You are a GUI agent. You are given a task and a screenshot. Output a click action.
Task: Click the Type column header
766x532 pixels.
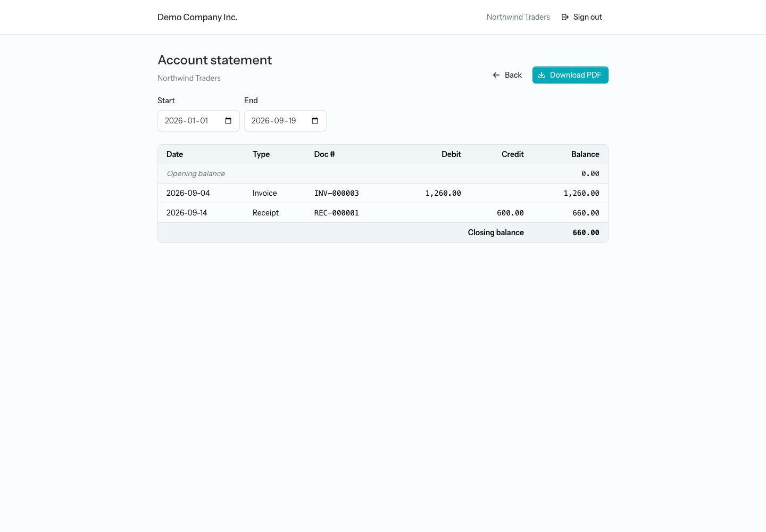pyautogui.click(x=261, y=154)
